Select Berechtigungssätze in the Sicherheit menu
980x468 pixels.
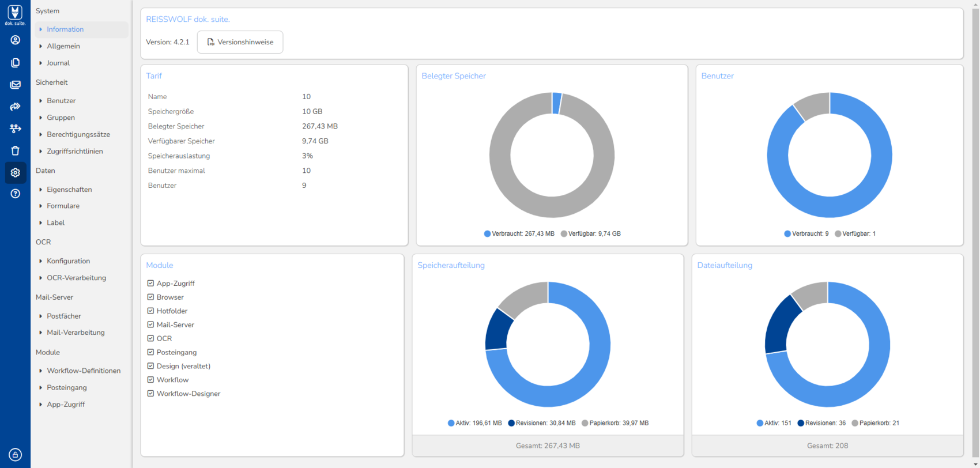(78, 134)
